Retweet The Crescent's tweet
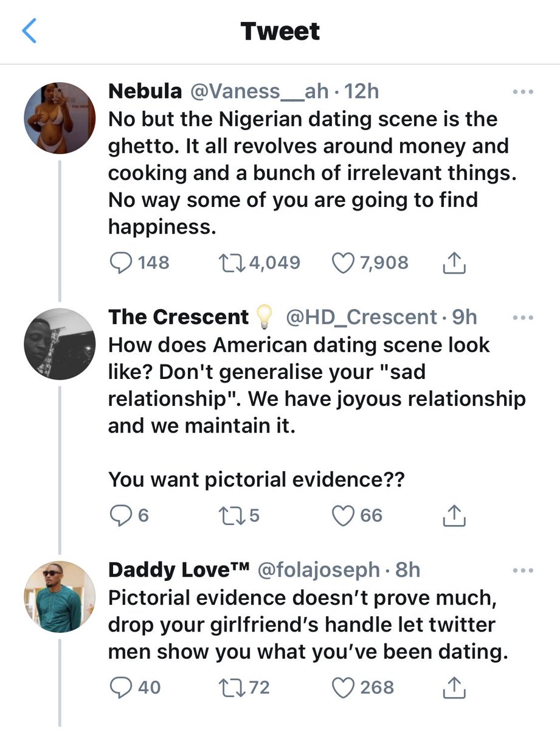The image size is (560, 730). click(231, 515)
